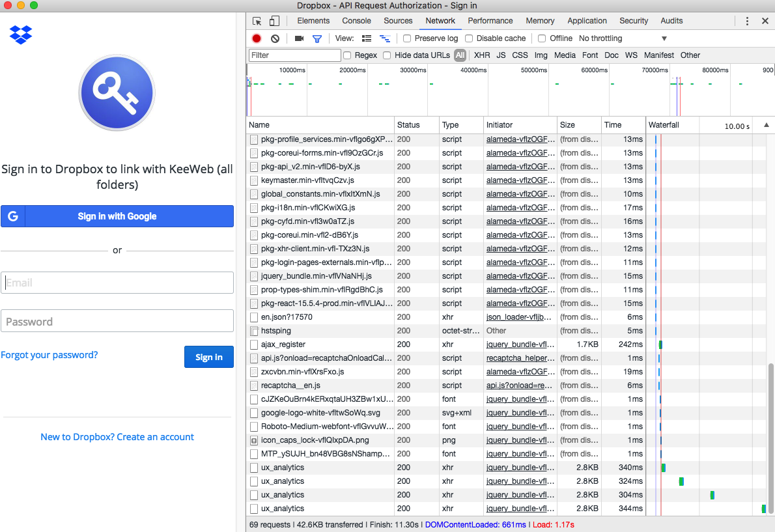Click the Email input field
The width and height of the screenshot is (775, 532).
[x=117, y=282]
